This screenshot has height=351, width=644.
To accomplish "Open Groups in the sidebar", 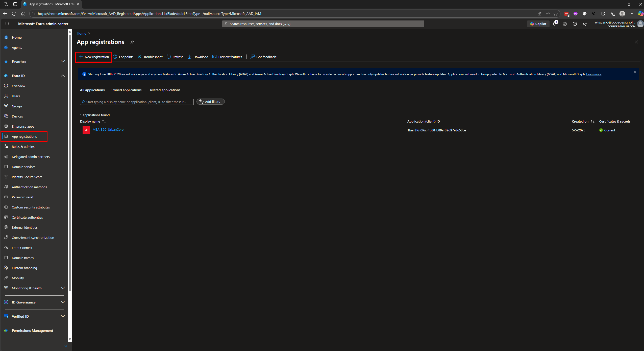I will pyautogui.click(x=17, y=106).
